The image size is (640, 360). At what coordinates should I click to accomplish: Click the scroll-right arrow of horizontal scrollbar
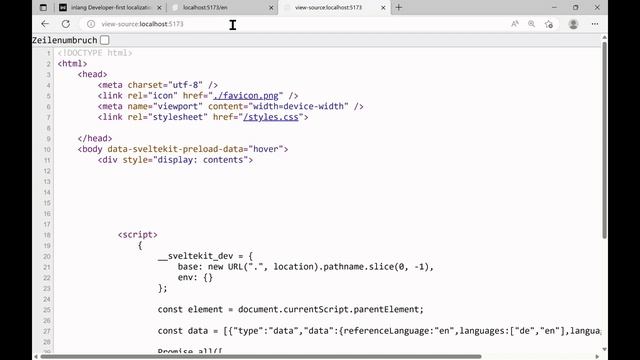597,357
